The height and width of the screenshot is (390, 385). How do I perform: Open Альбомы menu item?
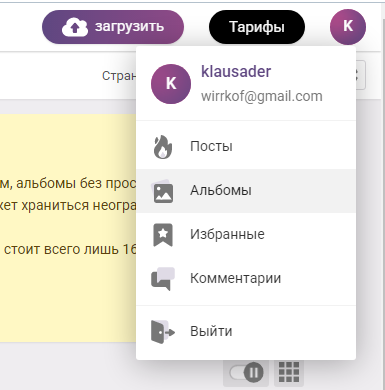[x=246, y=191]
